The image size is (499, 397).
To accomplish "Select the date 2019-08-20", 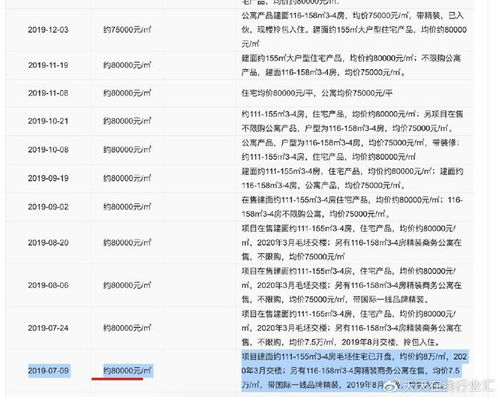I will pos(48,243).
